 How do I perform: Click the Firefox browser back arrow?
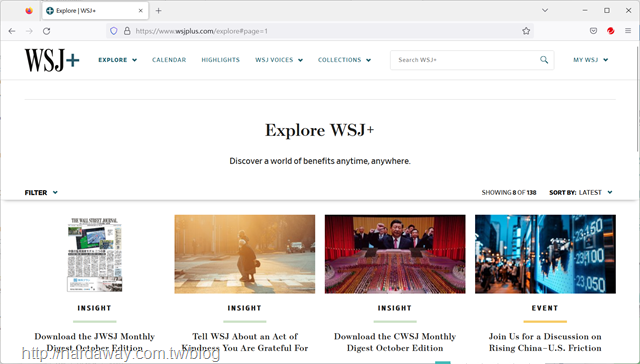point(12,31)
